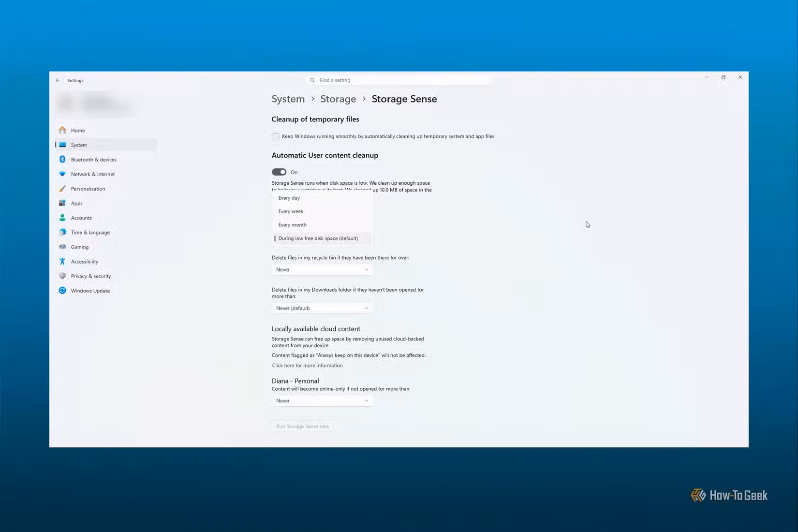This screenshot has width=798, height=532.
Task: Minimize the Settings window
Action: click(x=707, y=77)
